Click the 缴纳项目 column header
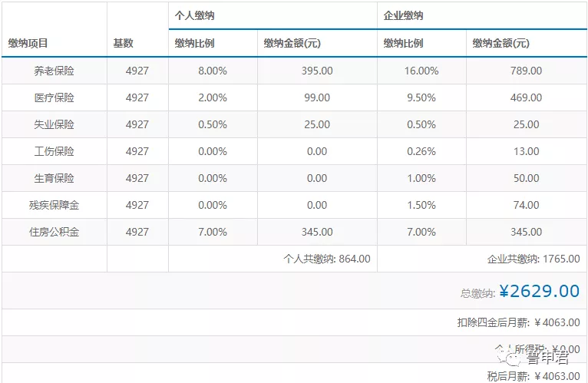This screenshot has width=588, height=383. [28, 43]
